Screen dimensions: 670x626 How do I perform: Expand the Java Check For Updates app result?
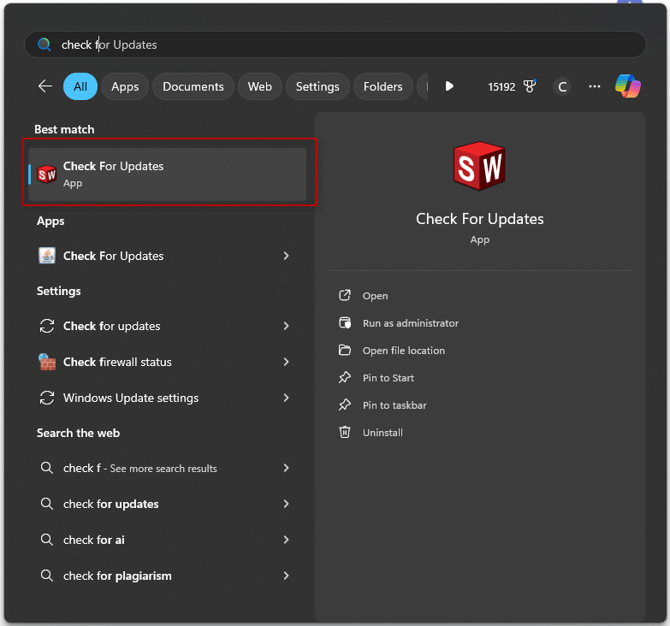pyautogui.click(x=286, y=256)
